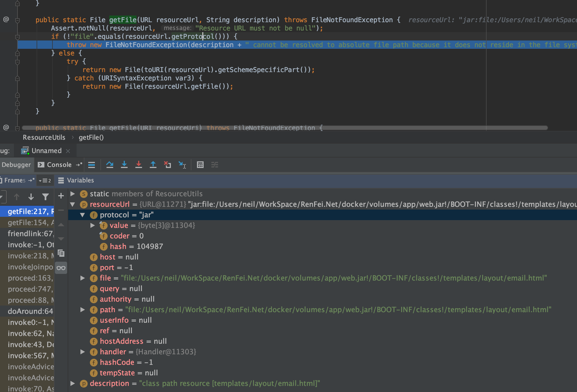Switch to the Debugger tab
The width and height of the screenshot is (577, 392).
click(16, 165)
